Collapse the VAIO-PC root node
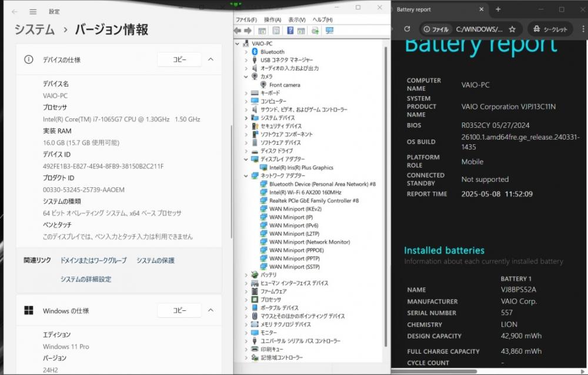 point(238,44)
